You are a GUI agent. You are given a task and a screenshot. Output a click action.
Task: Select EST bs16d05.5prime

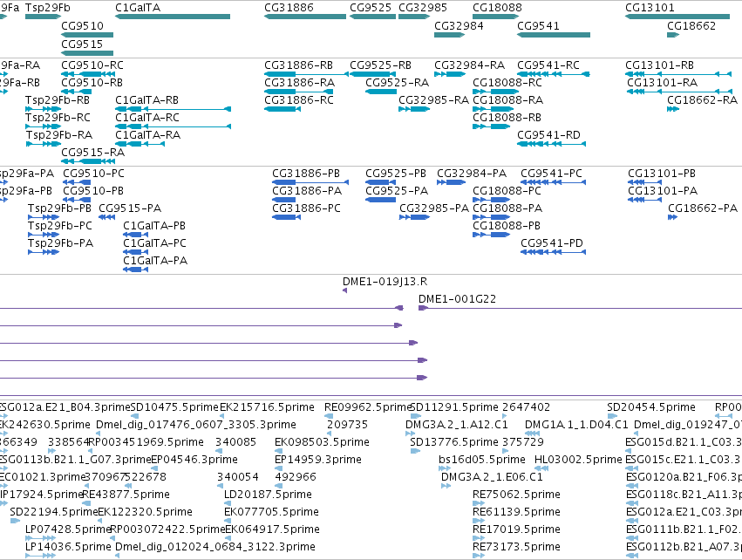481,460
